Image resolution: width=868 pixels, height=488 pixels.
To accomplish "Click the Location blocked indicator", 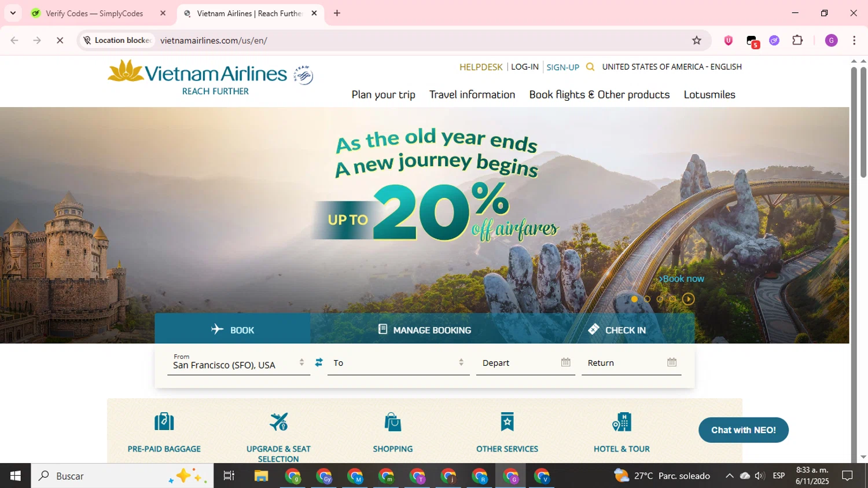I will pos(117,41).
